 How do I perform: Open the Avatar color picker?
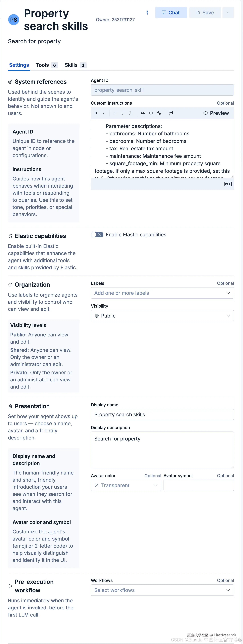click(x=126, y=485)
